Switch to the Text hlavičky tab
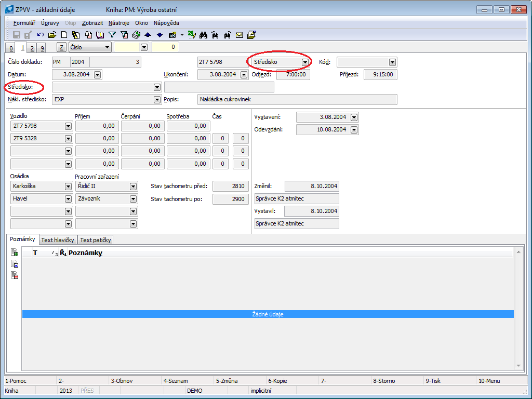The image size is (532, 399). 58,240
